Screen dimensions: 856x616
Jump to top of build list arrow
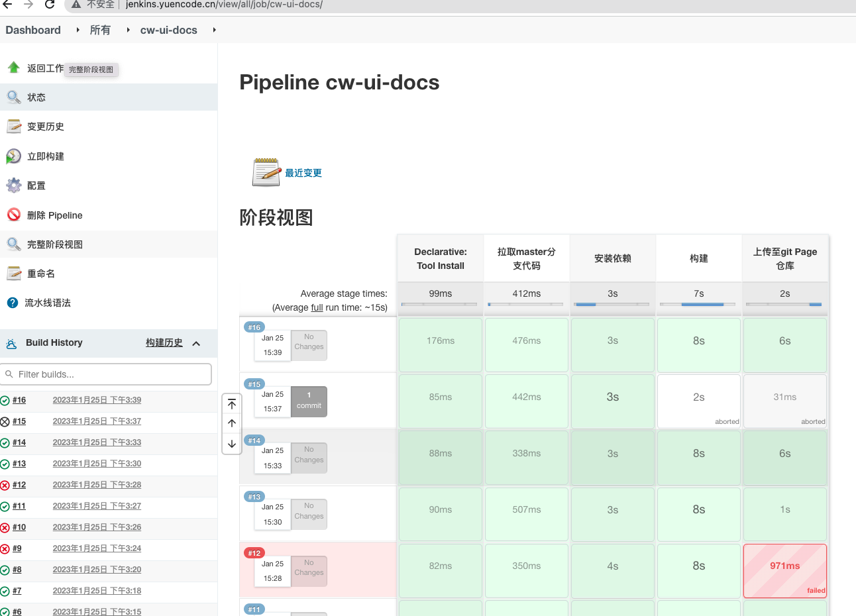(x=232, y=403)
